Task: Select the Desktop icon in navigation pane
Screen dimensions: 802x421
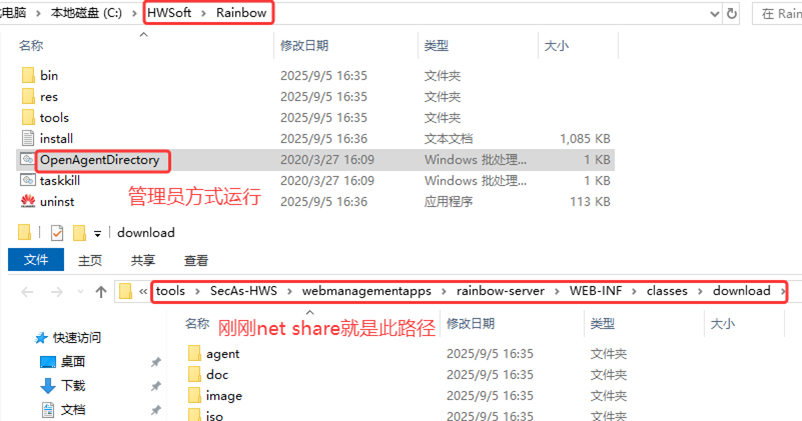Action: (48, 362)
